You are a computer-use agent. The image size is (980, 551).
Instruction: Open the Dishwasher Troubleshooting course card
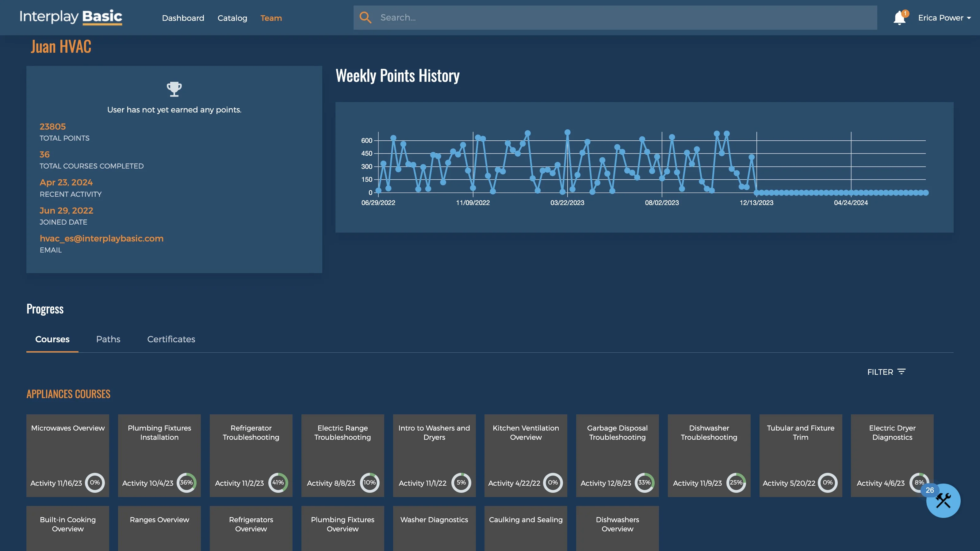point(709,456)
